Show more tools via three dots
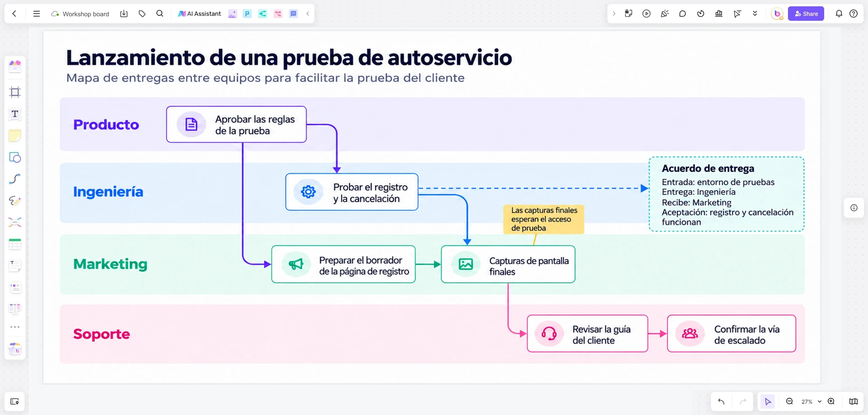This screenshot has width=868, height=415. (x=15, y=327)
